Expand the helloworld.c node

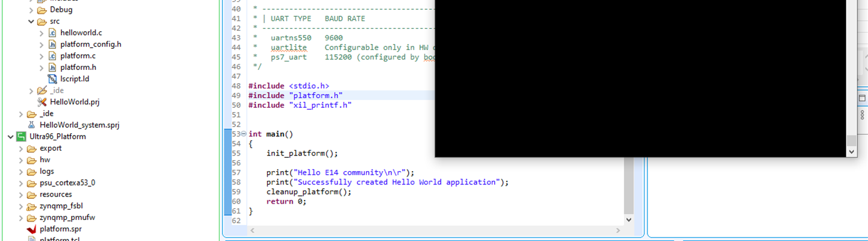[42, 33]
